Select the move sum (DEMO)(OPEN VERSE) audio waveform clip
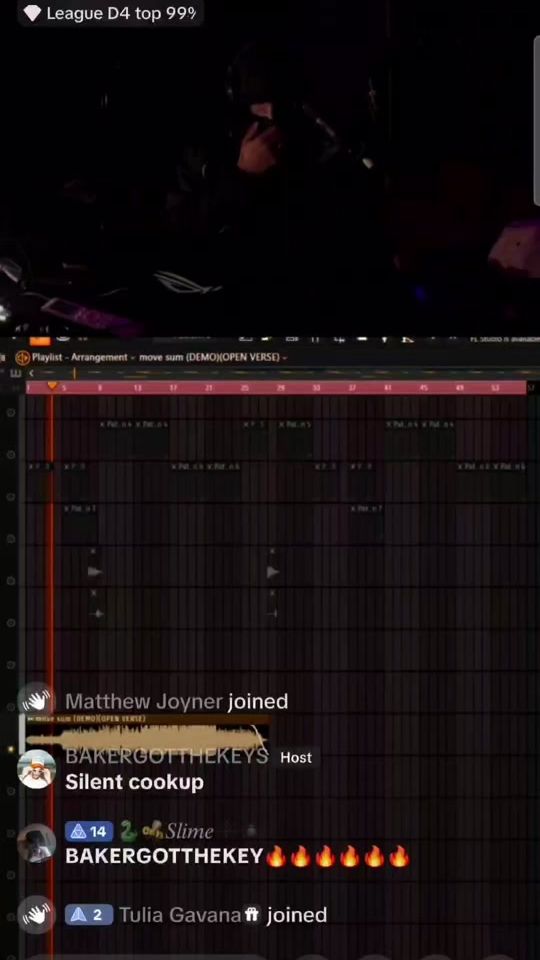This screenshot has height=960, width=540. click(147, 733)
